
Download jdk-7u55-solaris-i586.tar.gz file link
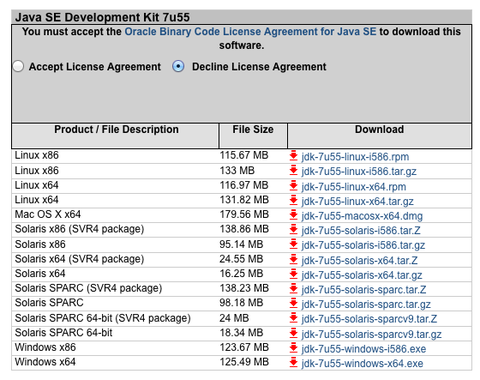[363, 245]
